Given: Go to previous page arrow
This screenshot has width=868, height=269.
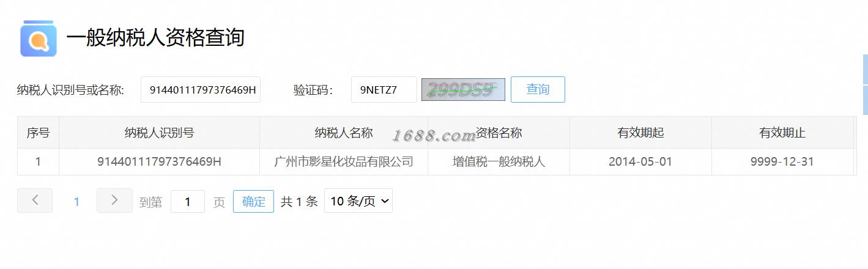Looking at the screenshot, I should 35,201.
